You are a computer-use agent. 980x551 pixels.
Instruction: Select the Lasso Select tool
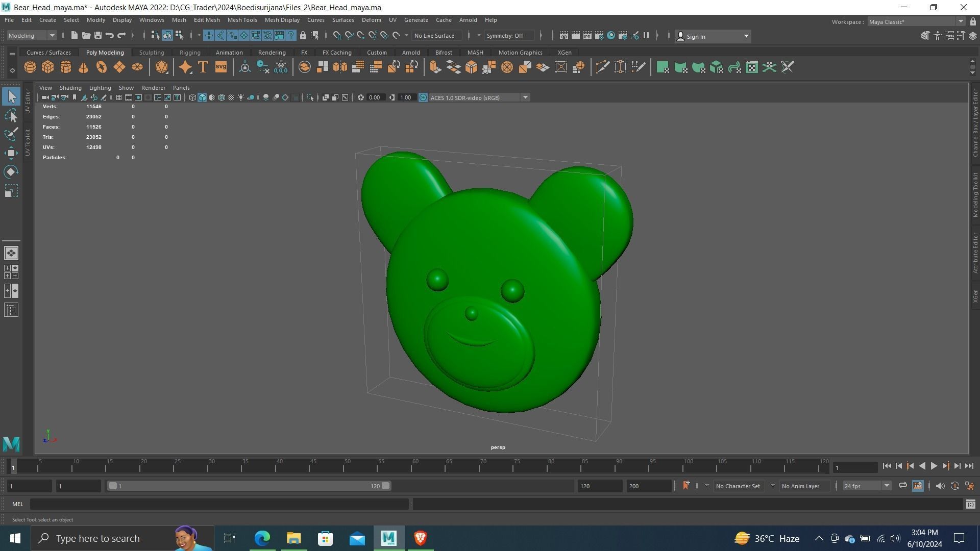point(11,116)
